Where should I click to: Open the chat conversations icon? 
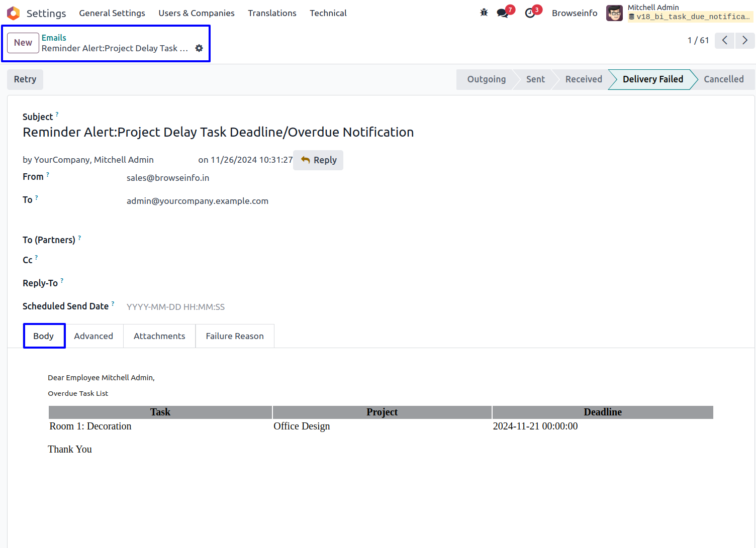(x=502, y=13)
